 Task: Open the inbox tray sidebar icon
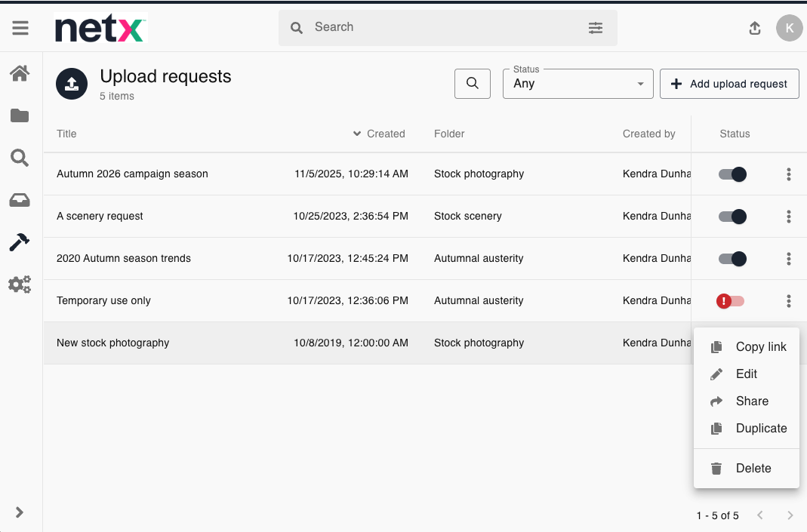pyautogui.click(x=20, y=200)
